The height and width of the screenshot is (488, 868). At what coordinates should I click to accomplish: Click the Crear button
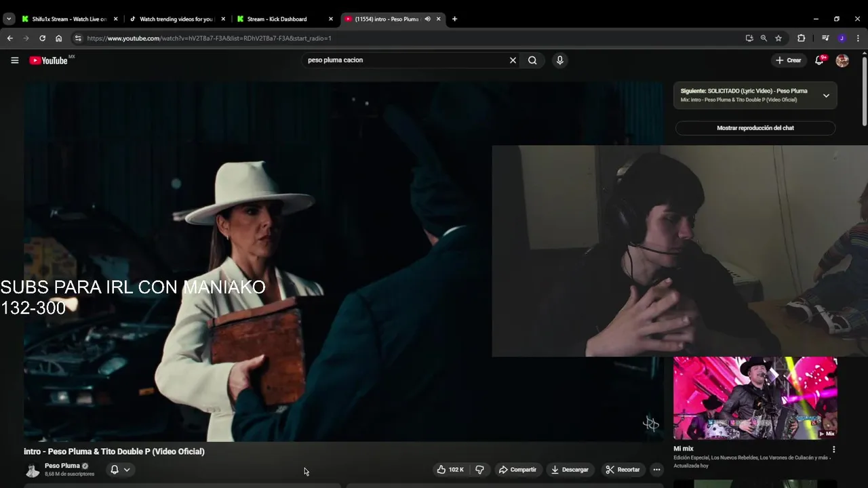tap(789, 60)
